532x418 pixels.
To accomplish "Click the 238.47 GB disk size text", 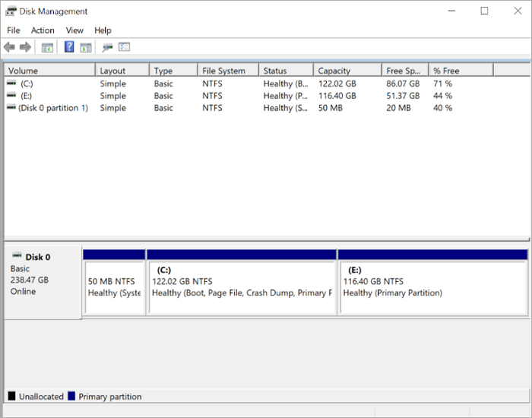I will tap(30, 280).
